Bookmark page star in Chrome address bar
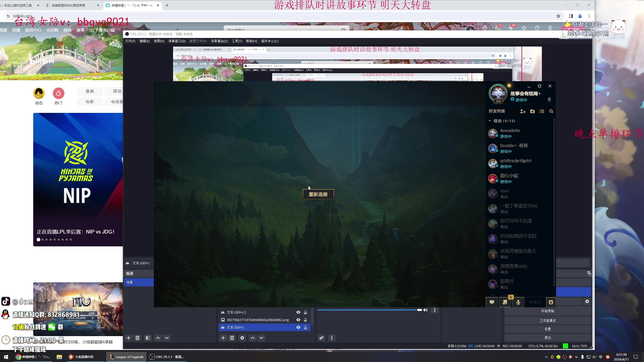This screenshot has width=644, height=362. tap(558, 16)
